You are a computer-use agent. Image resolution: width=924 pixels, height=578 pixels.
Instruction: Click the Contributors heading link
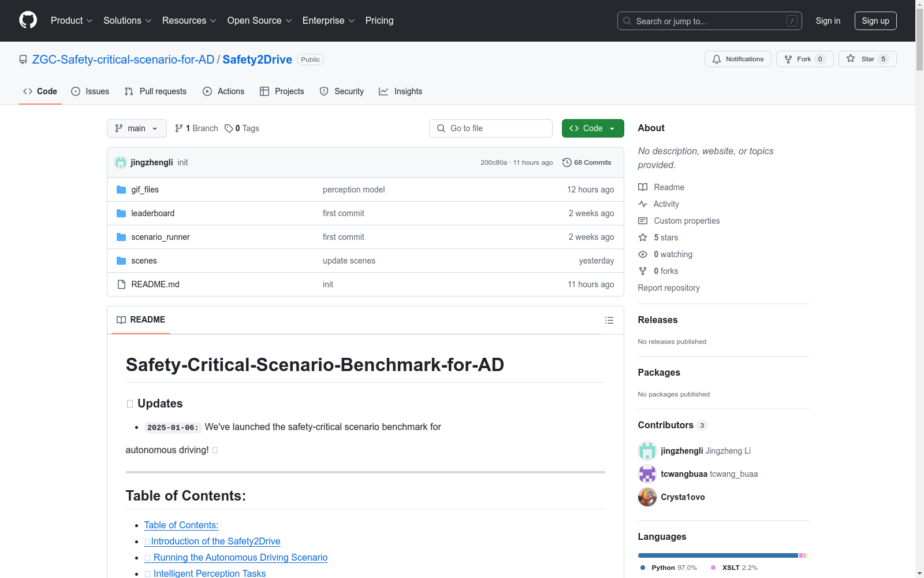(x=673, y=425)
